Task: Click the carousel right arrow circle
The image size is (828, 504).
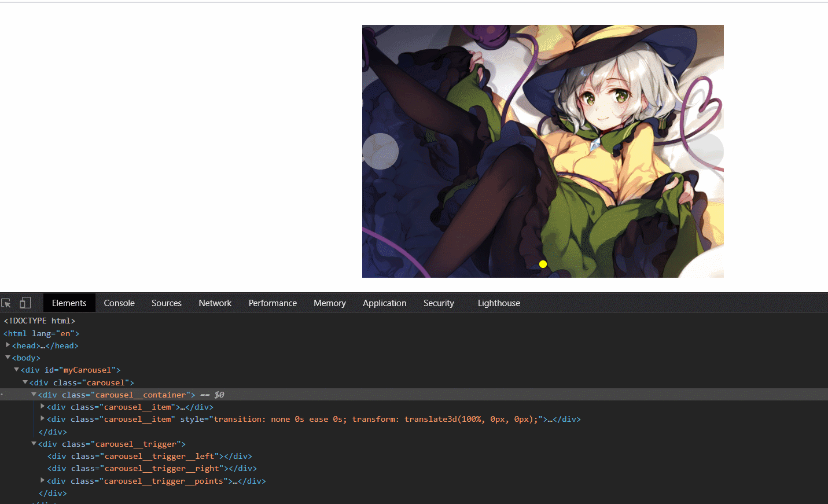Action: coord(707,151)
